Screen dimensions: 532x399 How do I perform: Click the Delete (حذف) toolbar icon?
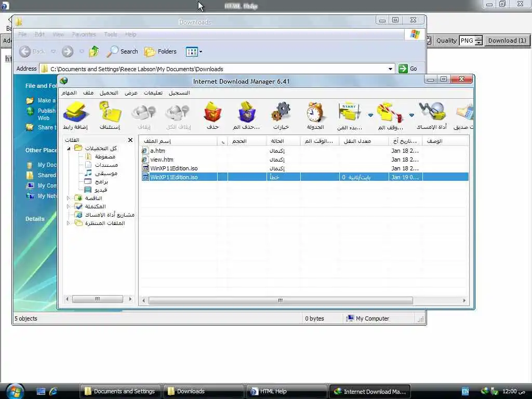point(212,116)
